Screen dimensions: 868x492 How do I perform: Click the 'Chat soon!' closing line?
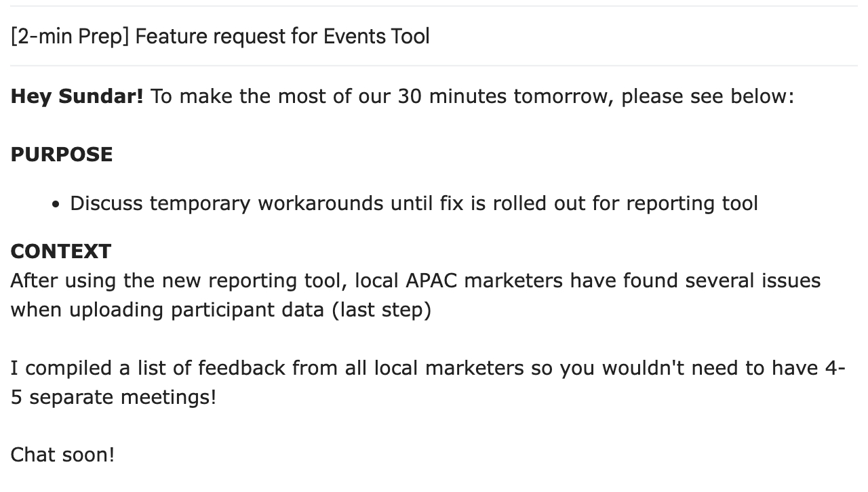pos(62,455)
